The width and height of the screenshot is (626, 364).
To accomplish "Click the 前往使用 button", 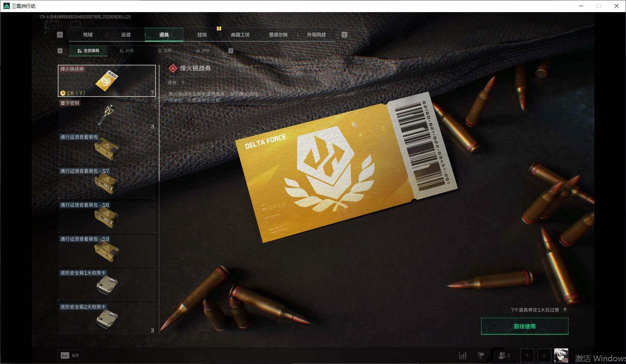I will pos(524,326).
